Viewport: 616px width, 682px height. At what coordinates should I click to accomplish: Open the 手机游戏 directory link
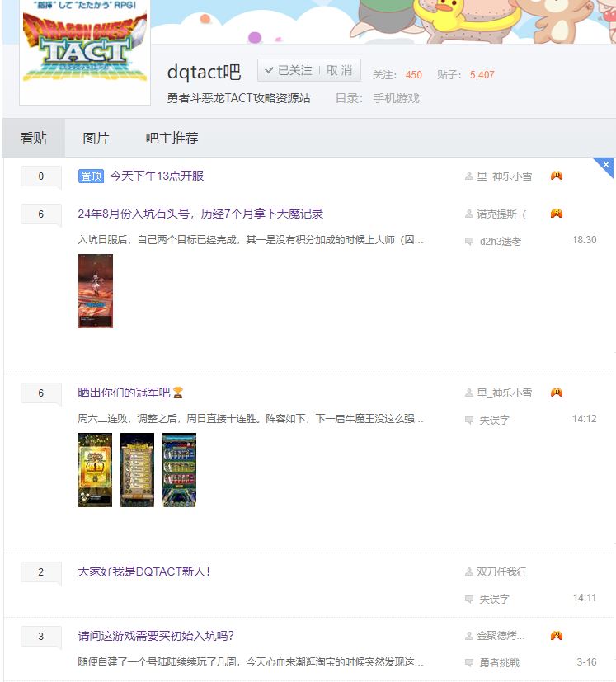(x=397, y=98)
